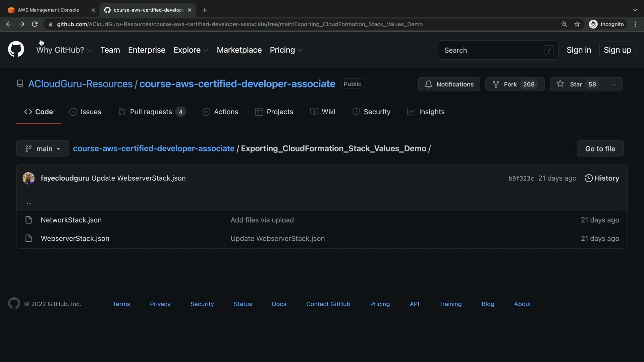The image size is (644, 362).
Task: Expand the Why GitHub? menu
Action: point(64,50)
